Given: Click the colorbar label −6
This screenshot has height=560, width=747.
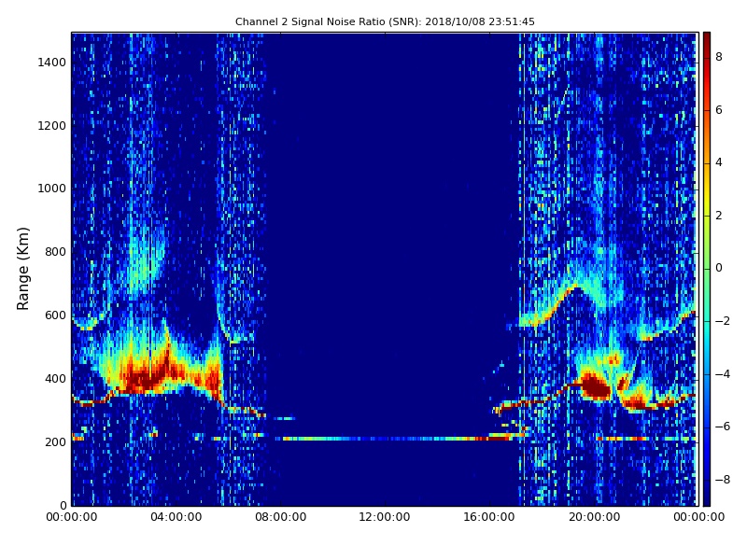Looking at the screenshot, I should tap(722, 427).
